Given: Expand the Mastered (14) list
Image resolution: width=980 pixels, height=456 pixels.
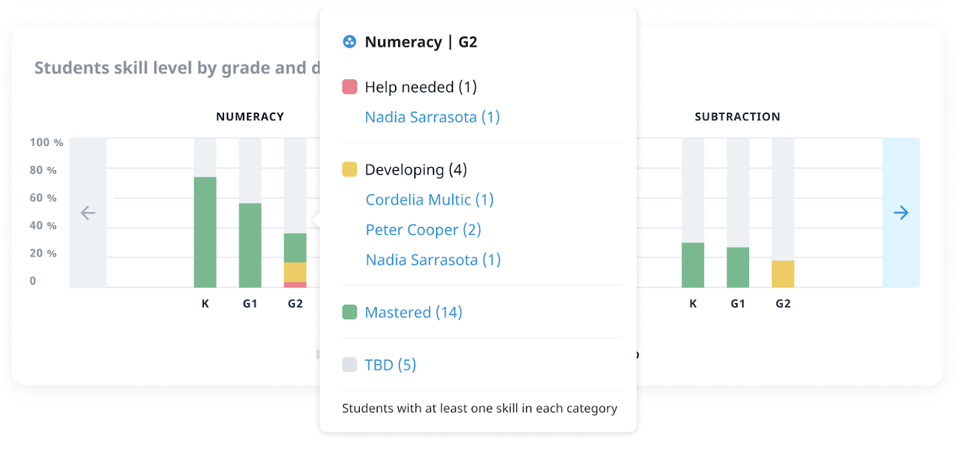Looking at the screenshot, I should (x=413, y=313).
